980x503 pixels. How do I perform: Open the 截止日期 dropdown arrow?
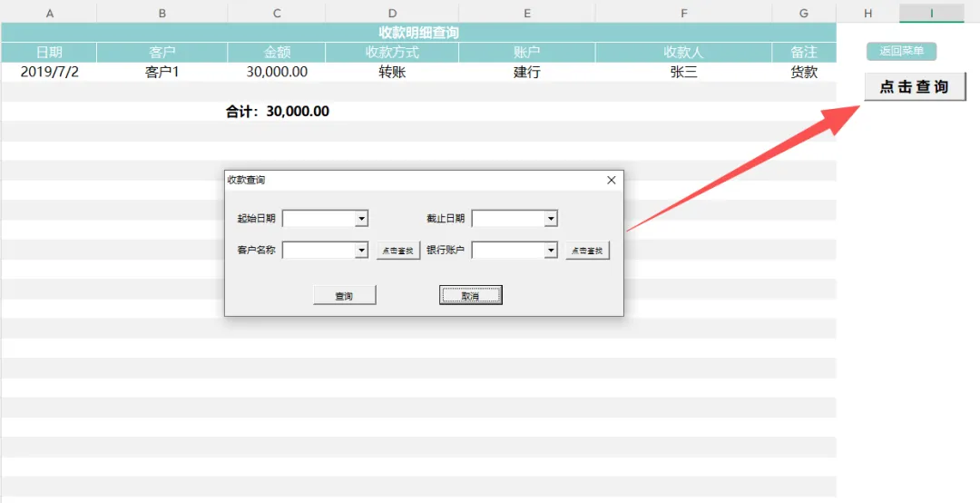tap(551, 218)
